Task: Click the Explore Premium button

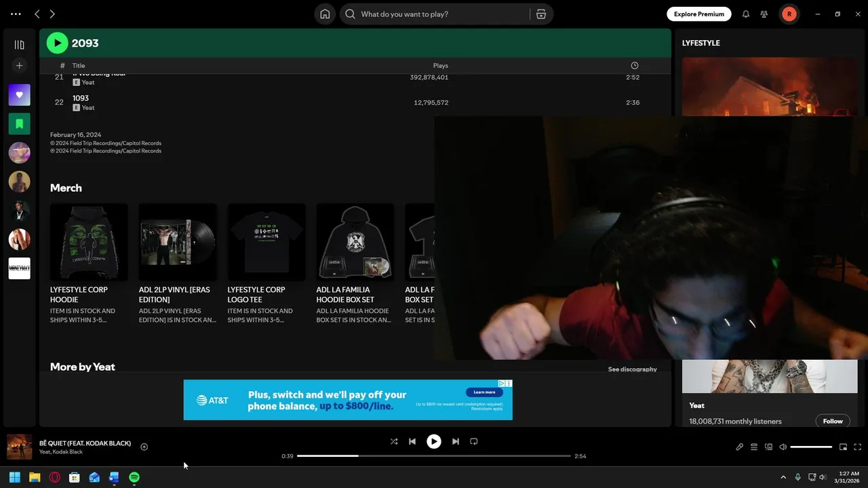Action: 699,14
